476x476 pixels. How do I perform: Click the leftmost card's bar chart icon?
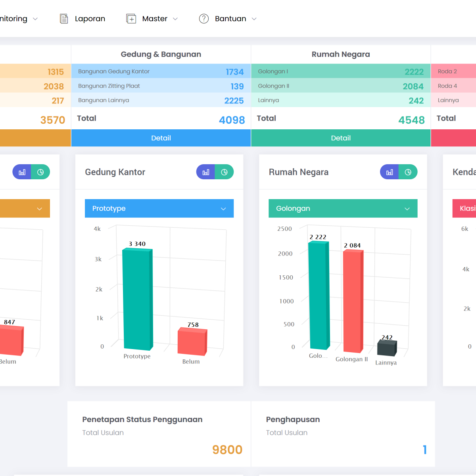[x=22, y=172]
